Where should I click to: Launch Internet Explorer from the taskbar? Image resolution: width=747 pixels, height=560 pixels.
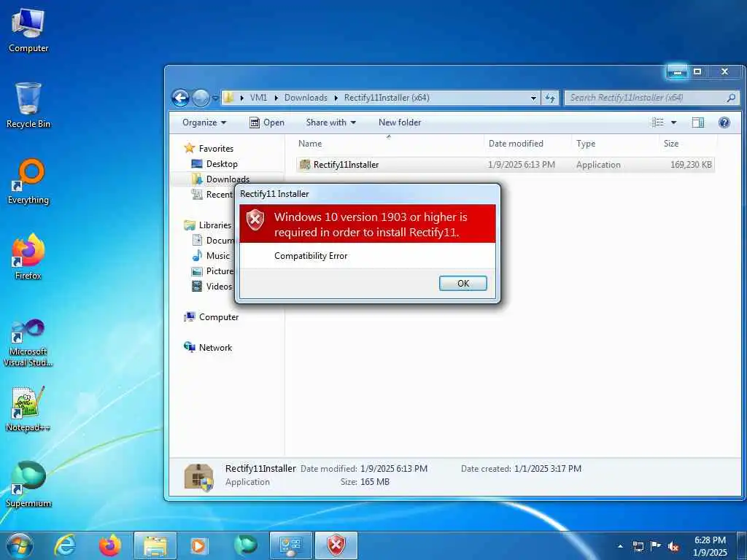click(65, 545)
